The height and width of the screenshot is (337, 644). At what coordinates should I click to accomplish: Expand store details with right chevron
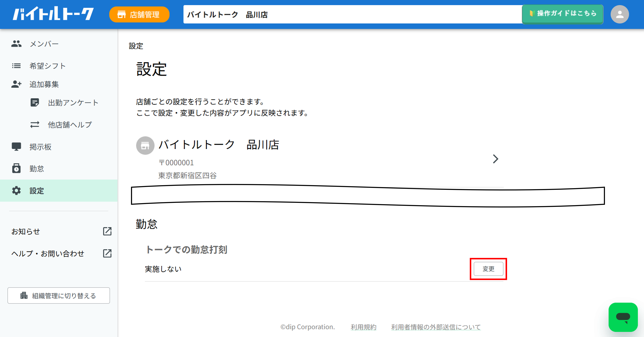(x=495, y=159)
